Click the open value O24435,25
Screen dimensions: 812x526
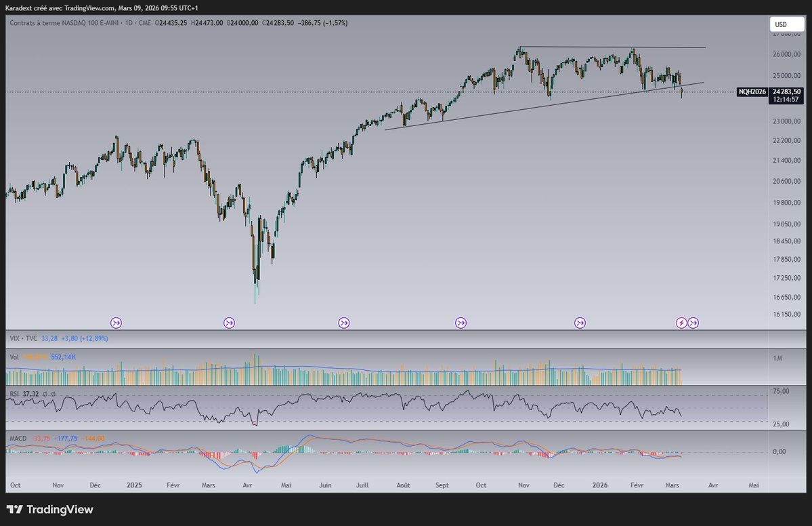pos(171,23)
